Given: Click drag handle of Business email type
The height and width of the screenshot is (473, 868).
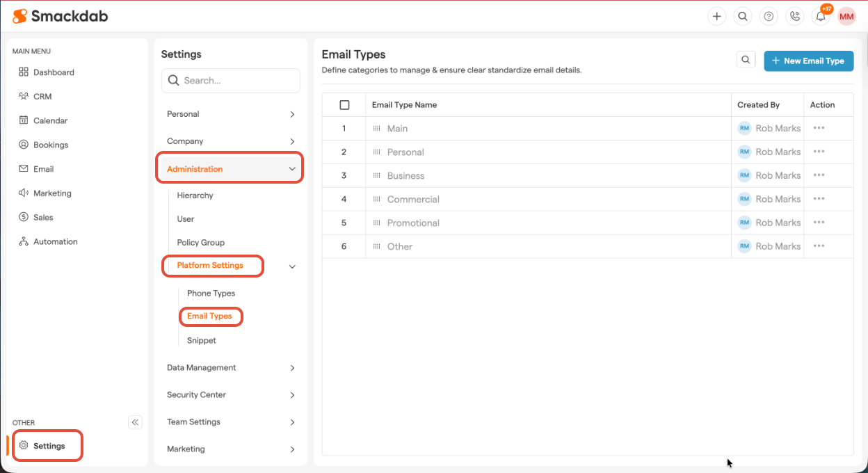Looking at the screenshot, I should [x=376, y=176].
